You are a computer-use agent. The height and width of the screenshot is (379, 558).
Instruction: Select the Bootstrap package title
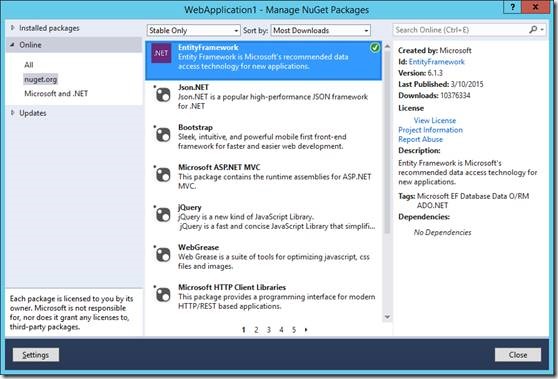[x=195, y=127]
